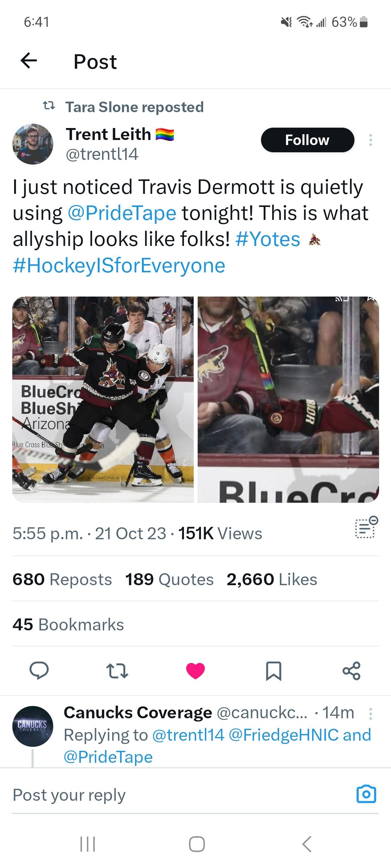Image resolution: width=391 pixels, height=868 pixels.
Task: Open the right zoomed stick photo
Action: [x=288, y=399]
